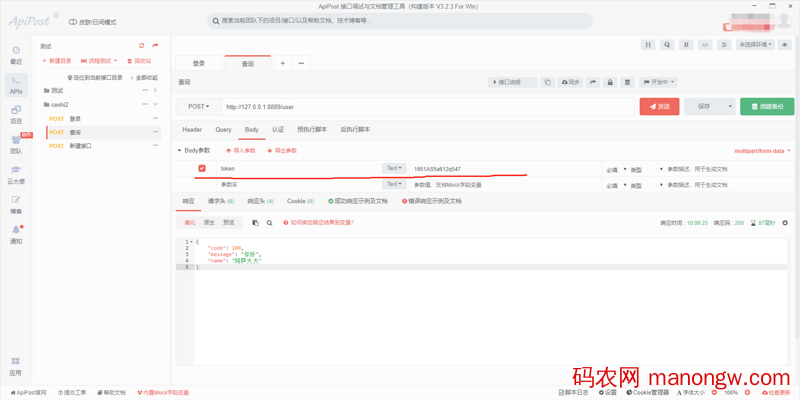Click the copy response icon
800x400 pixels.
[255, 223]
